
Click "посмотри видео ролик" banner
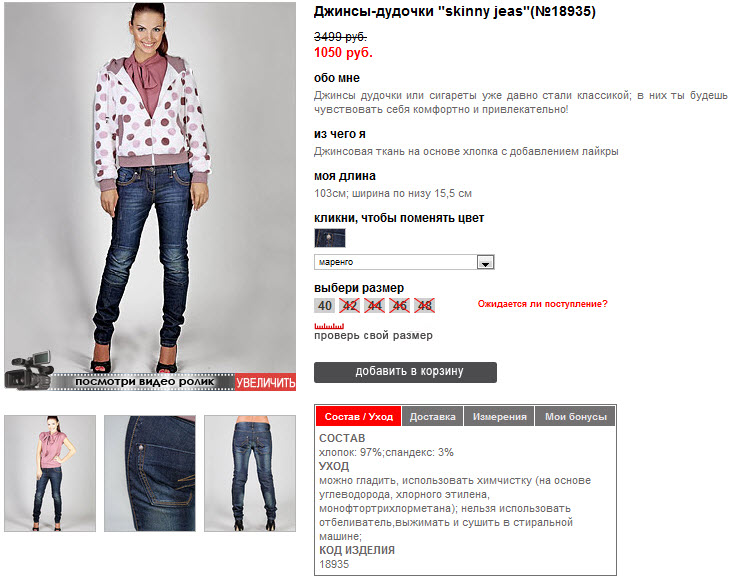pos(145,382)
